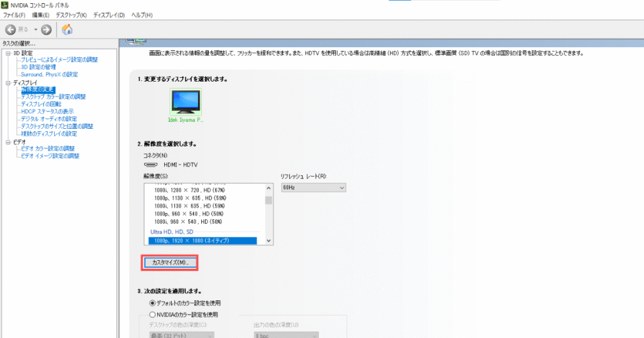Open Surround, PhysX の設定 page
This screenshot has width=644, height=338.
(x=49, y=74)
